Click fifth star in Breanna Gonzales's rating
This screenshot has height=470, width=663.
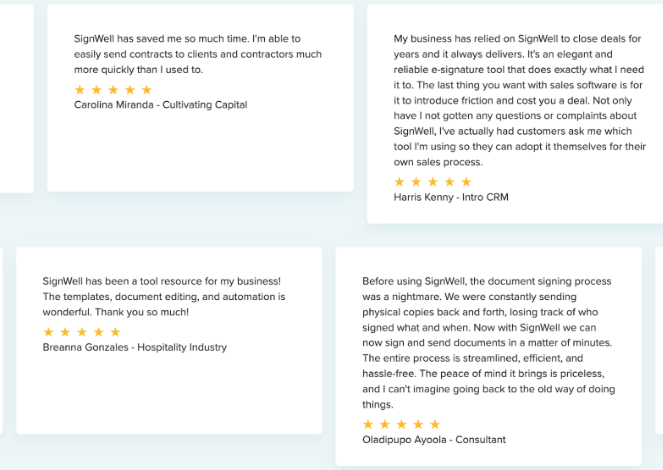pos(115,332)
